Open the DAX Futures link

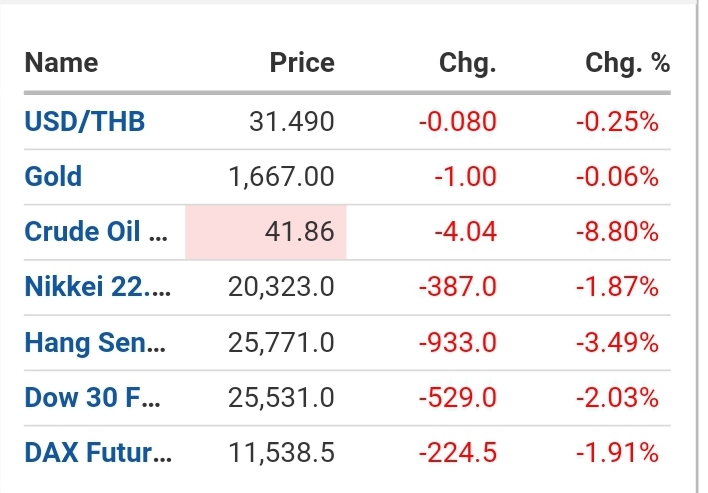(97, 453)
